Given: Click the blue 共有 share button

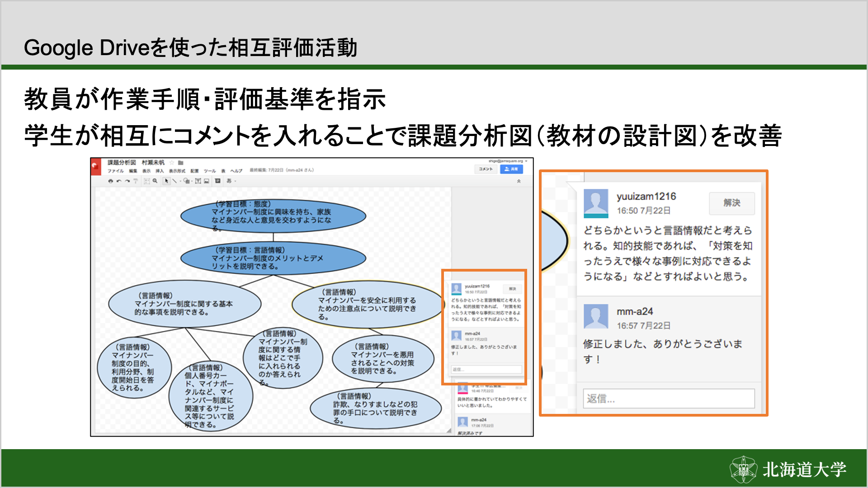Looking at the screenshot, I should [x=511, y=169].
